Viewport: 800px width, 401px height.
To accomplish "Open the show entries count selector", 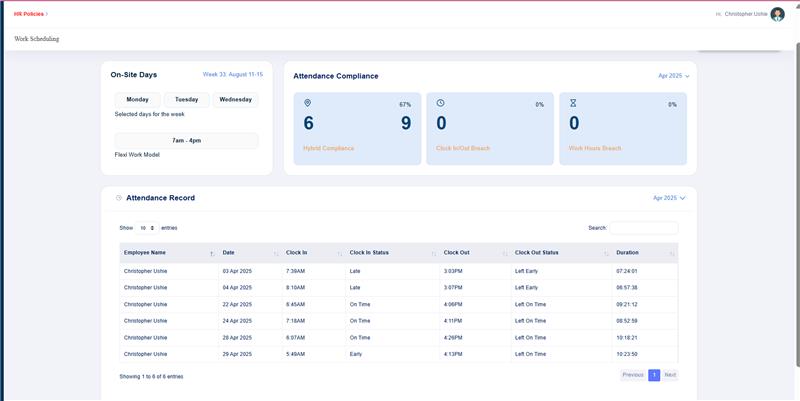I will pyautogui.click(x=147, y=228).
